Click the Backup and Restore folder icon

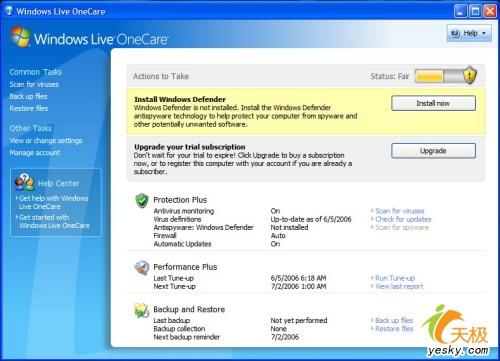point(142,310)
